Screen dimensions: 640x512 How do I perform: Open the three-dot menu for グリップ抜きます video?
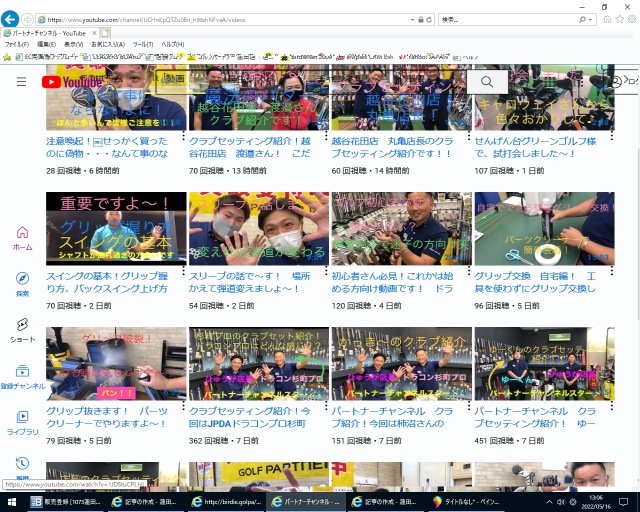(183, 405)
